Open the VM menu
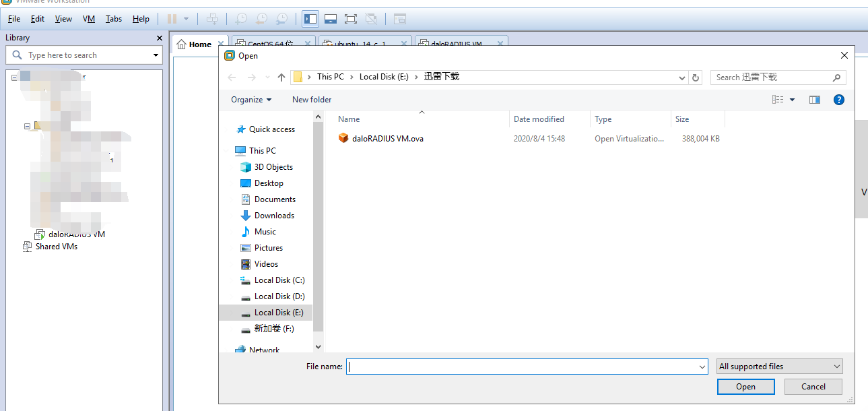The height and width of the screenshot is (411, 868). click(89, 19)
